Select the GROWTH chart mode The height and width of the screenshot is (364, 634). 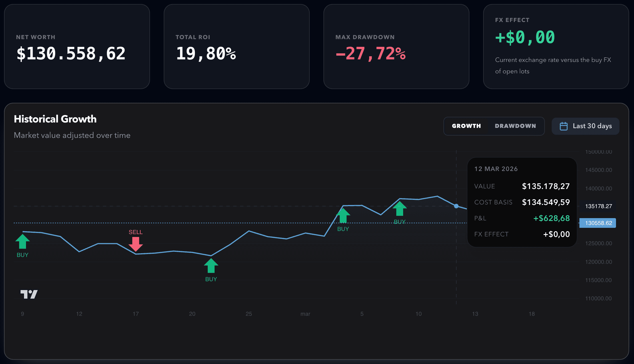pyautogui.click(x=466, y=126)
